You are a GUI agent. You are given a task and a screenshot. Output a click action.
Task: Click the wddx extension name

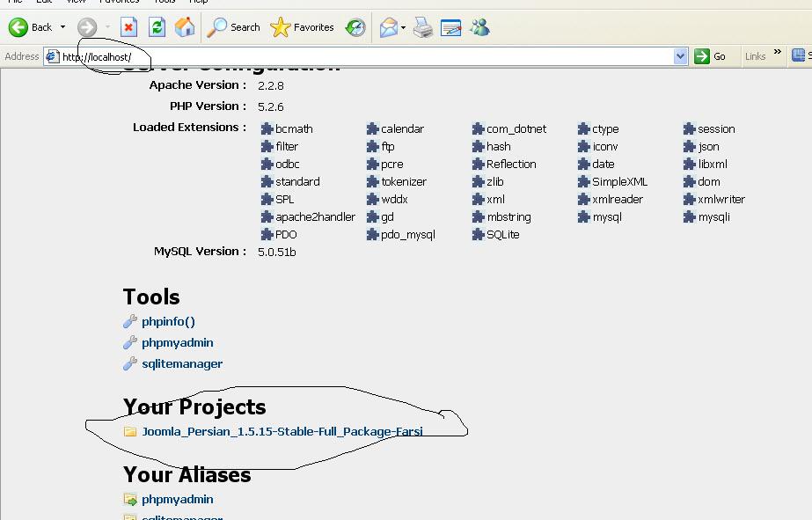[x=395, y=200]
